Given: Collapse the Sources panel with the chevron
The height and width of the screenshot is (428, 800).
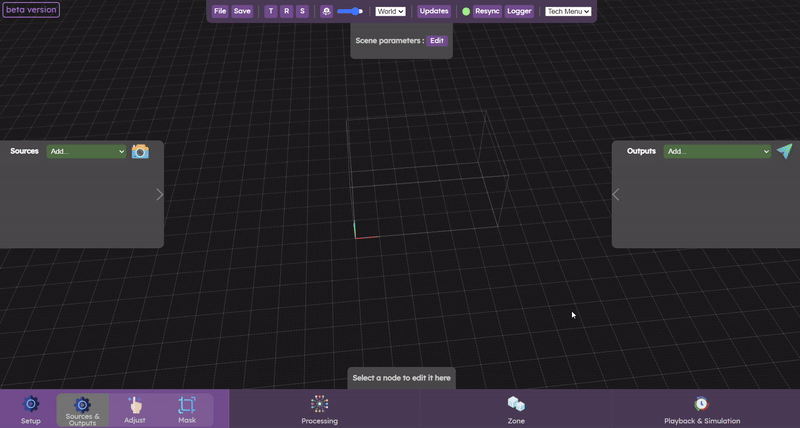Looking at the screenshot, I should click(160, 194).
